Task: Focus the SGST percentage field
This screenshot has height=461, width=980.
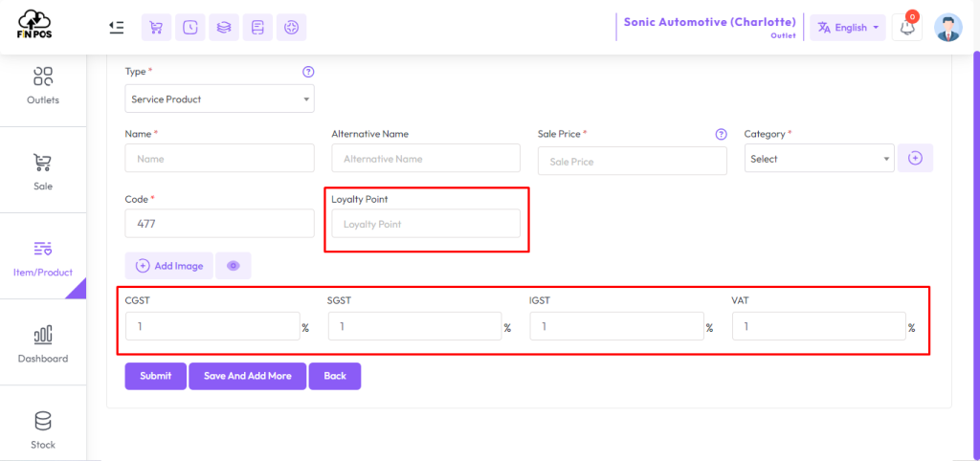Action: [x=415, y=326]
